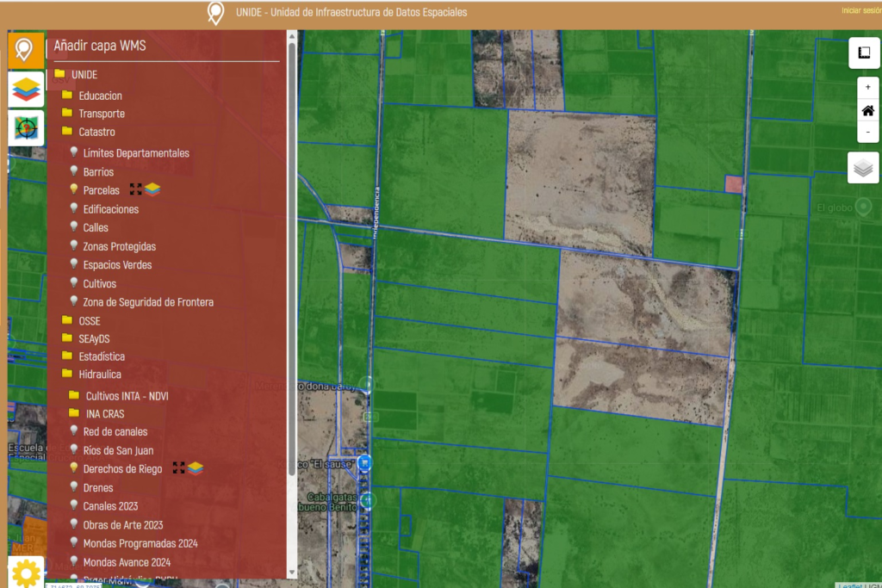Zoom in on the map
The height and width of the screenshot is (588, 882).
click(867, 87)
